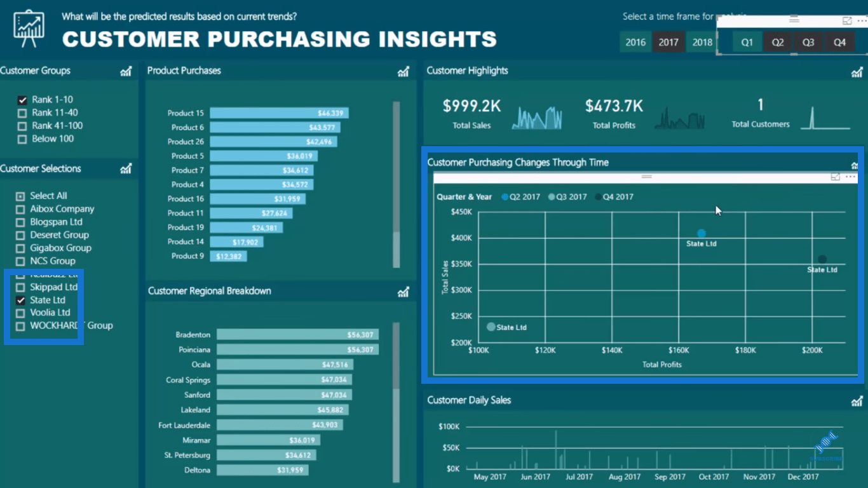Click the Product 6 bar
Image resolution: width=868 pixels, height=488 pixels.
point(276,128)
